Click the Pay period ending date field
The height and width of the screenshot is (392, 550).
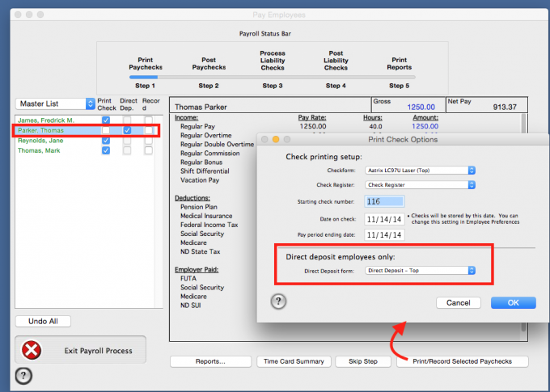click(384, 235)
